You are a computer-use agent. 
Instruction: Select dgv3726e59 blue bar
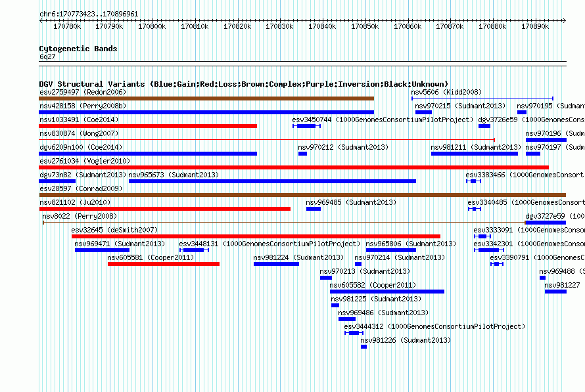[484, 126]
